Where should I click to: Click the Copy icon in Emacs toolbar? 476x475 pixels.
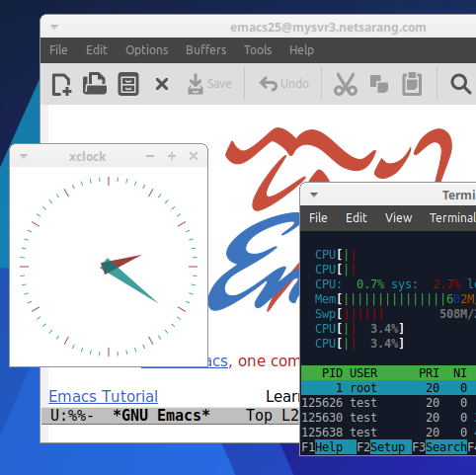(x=379, y=84)
